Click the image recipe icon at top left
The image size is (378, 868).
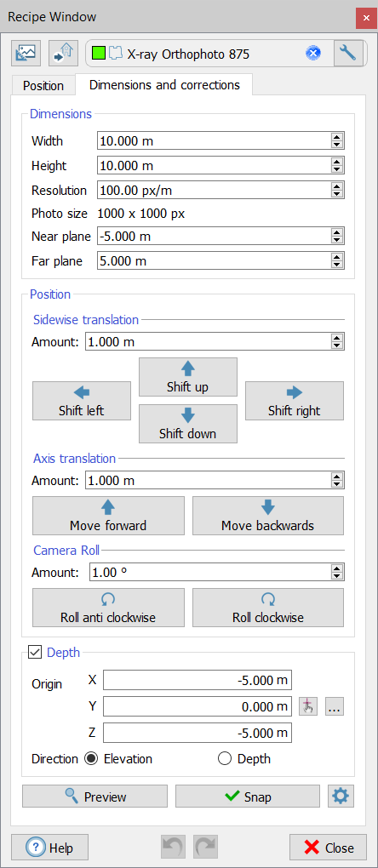tap(26, 53)
